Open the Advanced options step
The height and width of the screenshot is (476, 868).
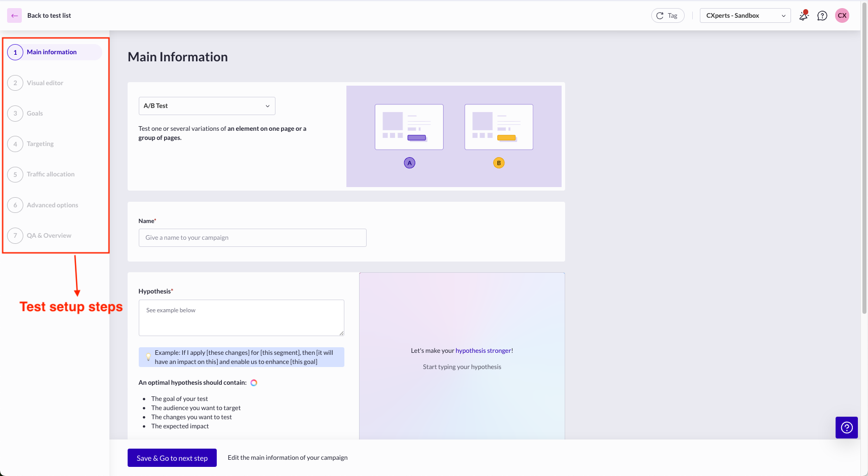coord(52,205)
